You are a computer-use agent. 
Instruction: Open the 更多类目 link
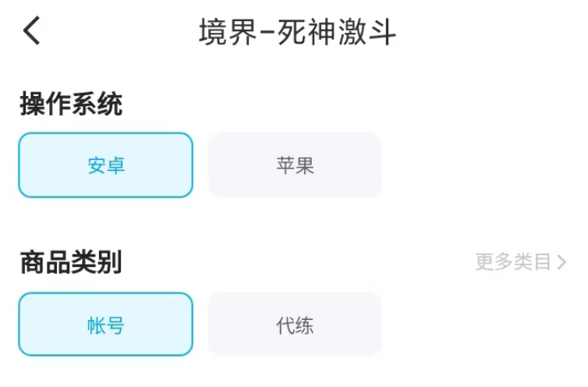513,262
